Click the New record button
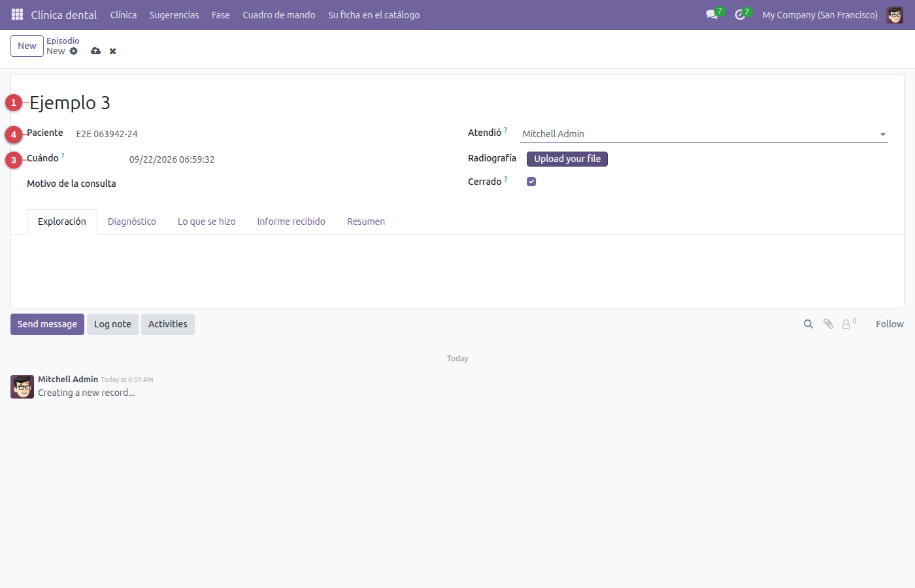 27,46
